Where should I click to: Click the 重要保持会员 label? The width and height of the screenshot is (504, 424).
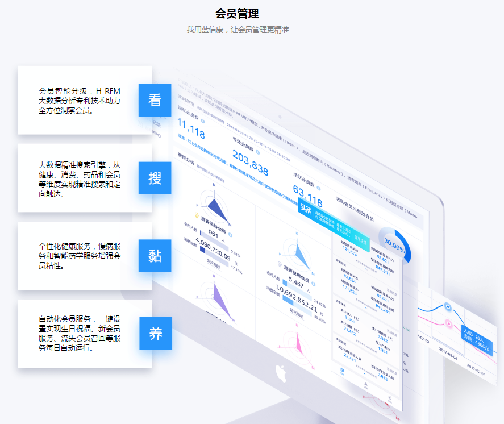214,225
